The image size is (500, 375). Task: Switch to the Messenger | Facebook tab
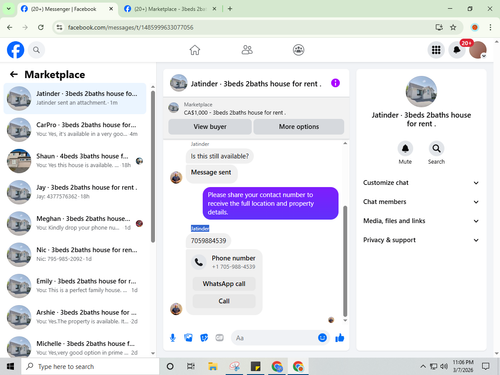click(x=66, y=9)
